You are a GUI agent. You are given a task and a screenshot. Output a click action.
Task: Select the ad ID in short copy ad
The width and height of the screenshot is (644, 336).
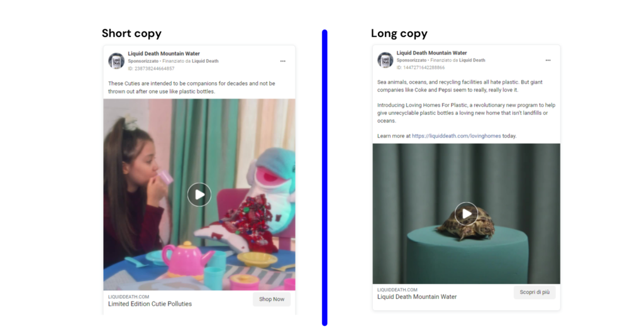point(151,68)
